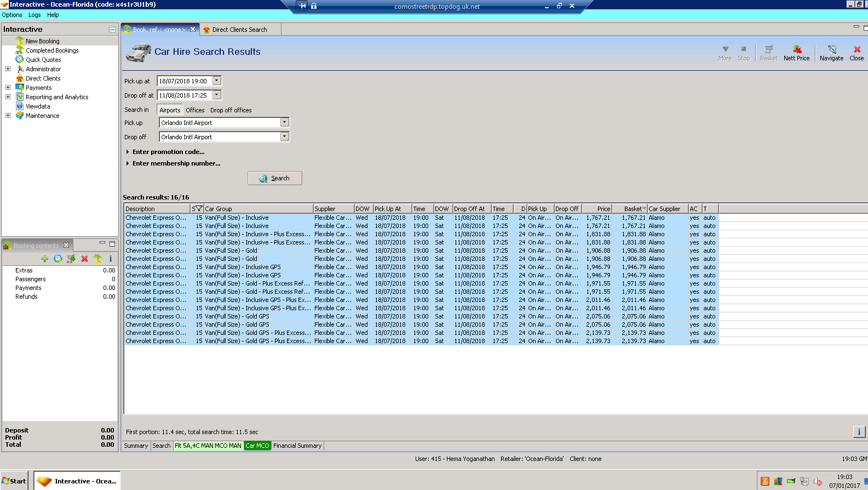Open New Booking in Interactive tree
This screenshot has width=868, height=490.
(x=43, y=41)
